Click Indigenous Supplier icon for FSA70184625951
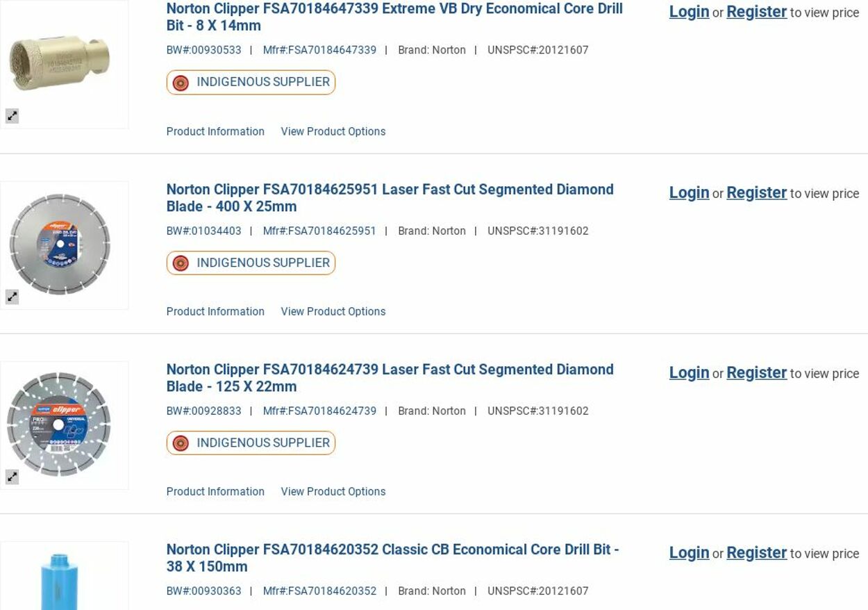Viewport: 868px width, 610px height. [x=181, y=263]
